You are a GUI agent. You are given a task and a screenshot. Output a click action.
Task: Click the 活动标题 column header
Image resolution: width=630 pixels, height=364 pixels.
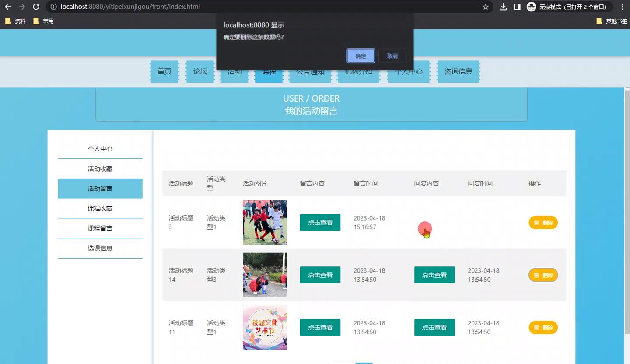click(x=181, y=183)
